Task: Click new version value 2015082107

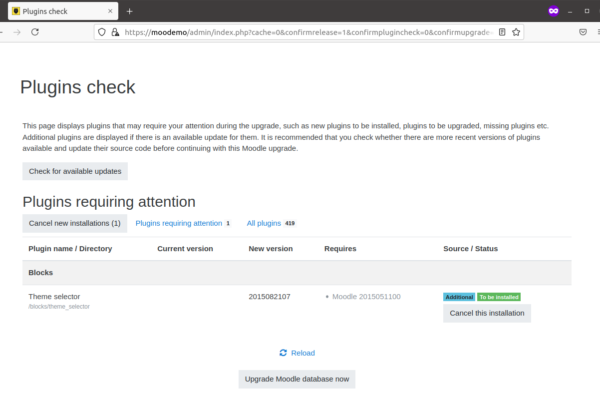Action: tap(269, 297)
